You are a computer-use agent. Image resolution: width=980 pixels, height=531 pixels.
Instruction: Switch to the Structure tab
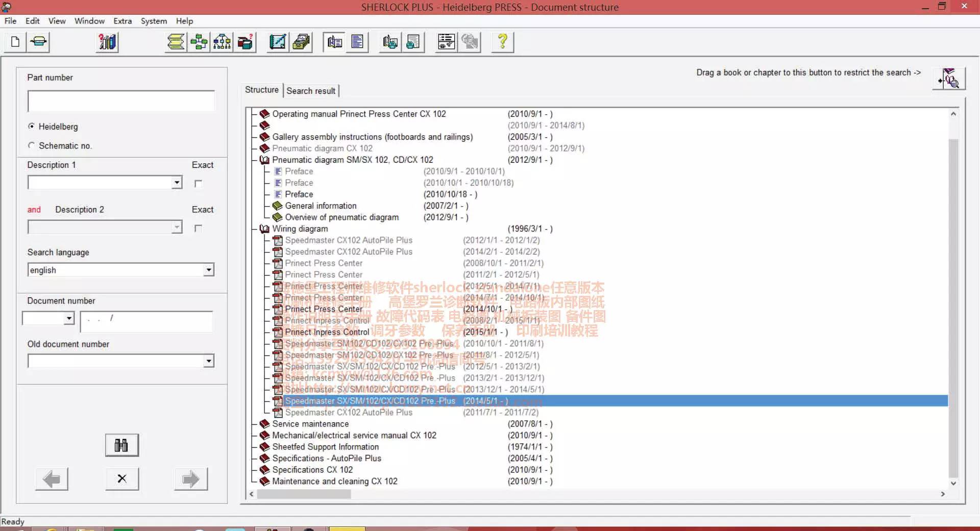(262, 90)
